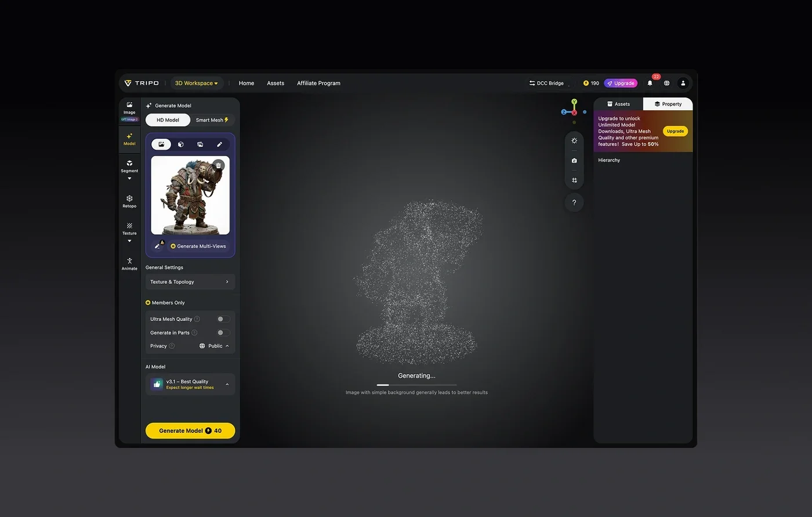Select the Model tool in sidebar
This screenshot has height=517, width=812.
coord(129,139)
